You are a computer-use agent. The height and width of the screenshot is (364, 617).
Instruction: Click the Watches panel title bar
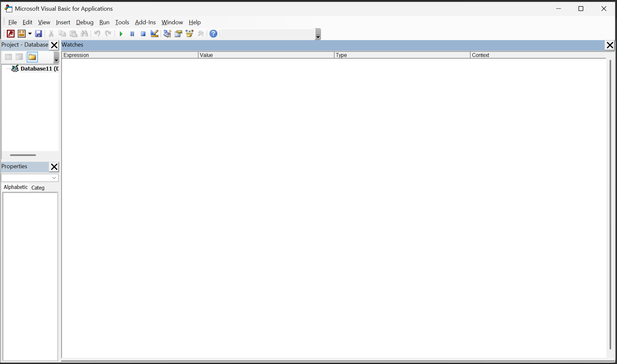[333, 45]
